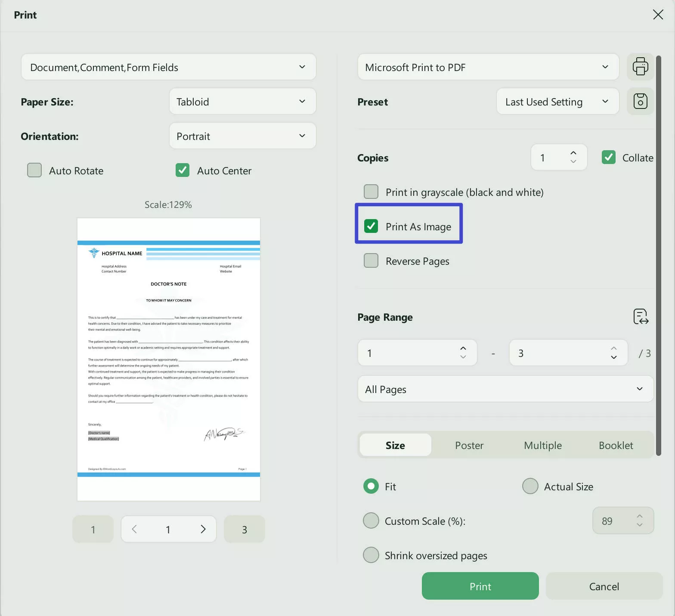675x616 pixels.
Task: Switch to the Poster tab
Action: coord(469,445)
